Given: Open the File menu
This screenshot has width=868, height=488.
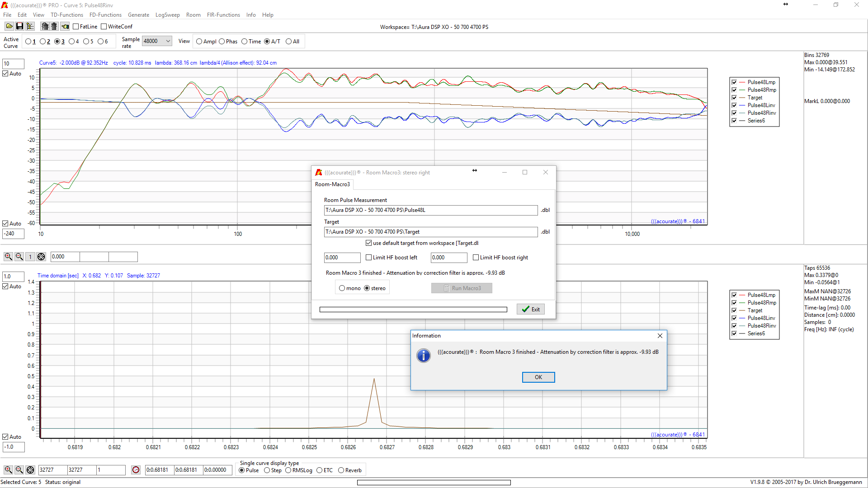Looking at the screenshot, I should tap(7, 15).
